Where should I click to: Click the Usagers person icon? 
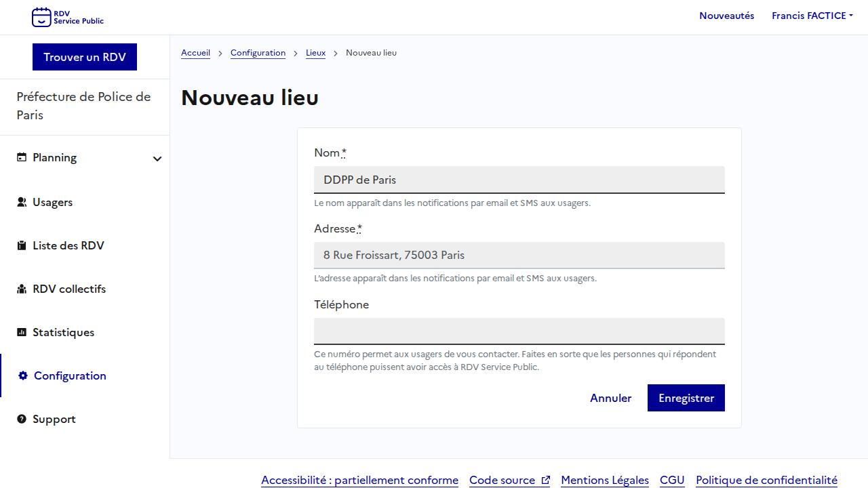click(22, 202)
